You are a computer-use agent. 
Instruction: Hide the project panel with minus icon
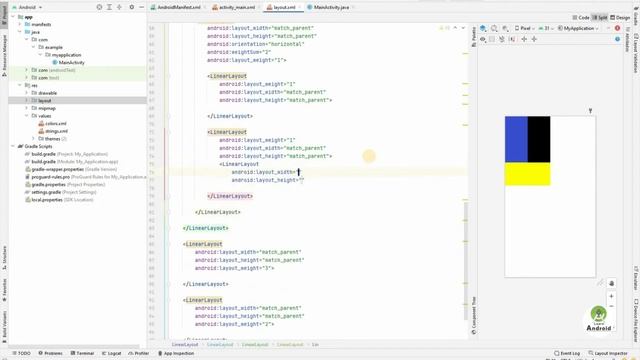click(141, 7)
